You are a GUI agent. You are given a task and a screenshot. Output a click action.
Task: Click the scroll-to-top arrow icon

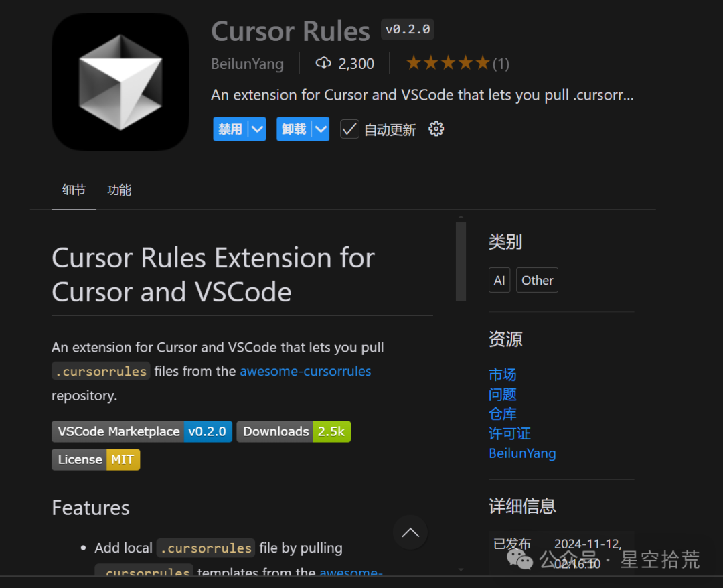[410, 532]
